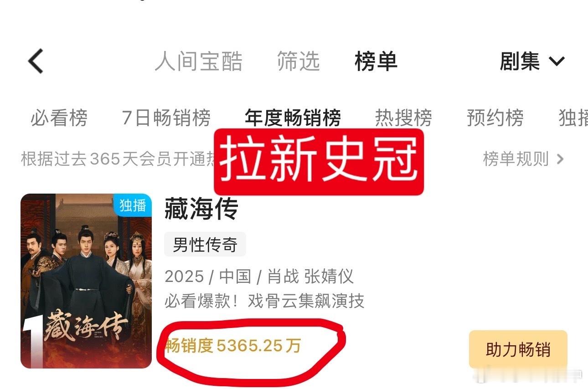Switch to 7日畅销榜 ranking
Screen dimensions: 588x389
(x=166, y=118)
